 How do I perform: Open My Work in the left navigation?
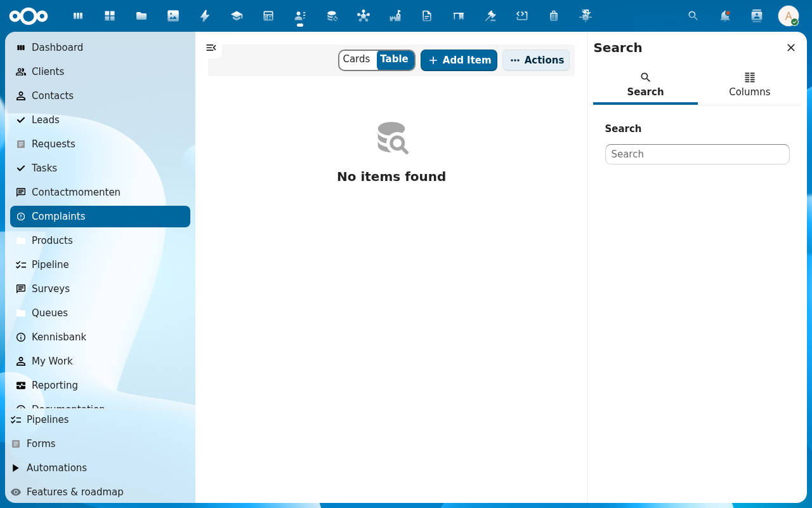100,361
